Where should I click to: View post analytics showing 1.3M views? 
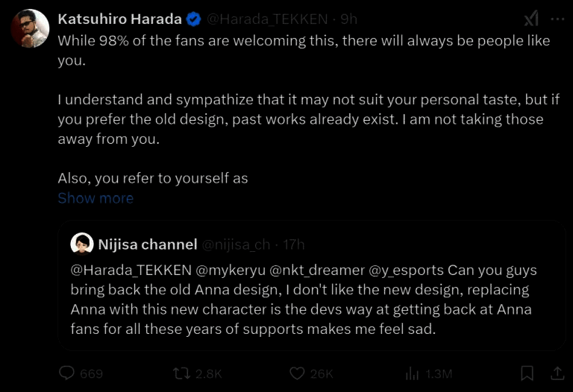(x=413, y=373)
